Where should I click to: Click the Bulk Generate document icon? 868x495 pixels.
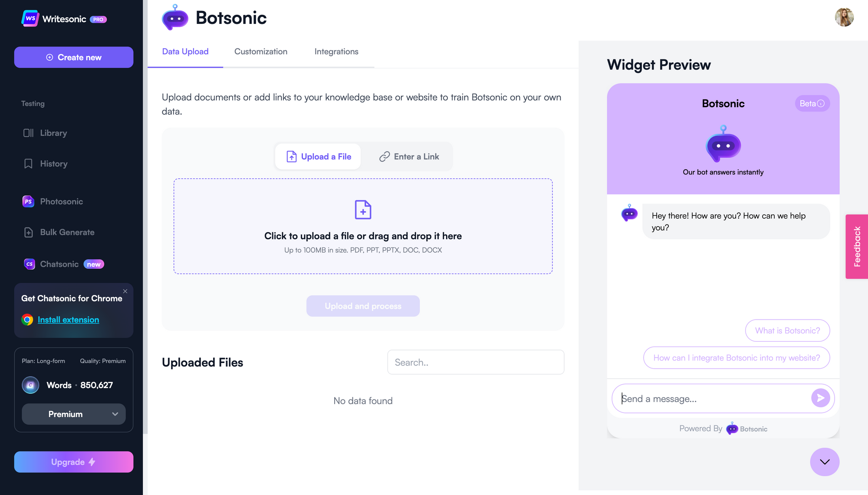tap(28, 232)
